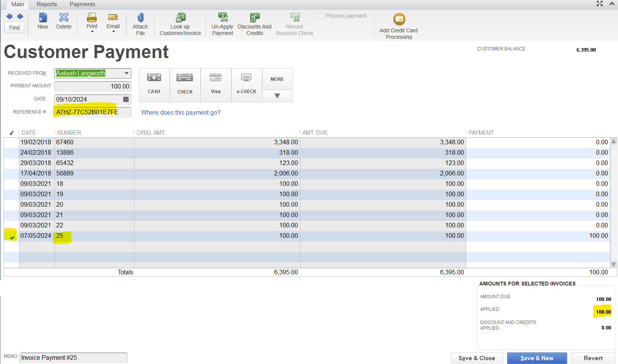Switch to the Payments tab
Image resolution: width=618 pixels, height=364 pixels.
coord(82,4)
